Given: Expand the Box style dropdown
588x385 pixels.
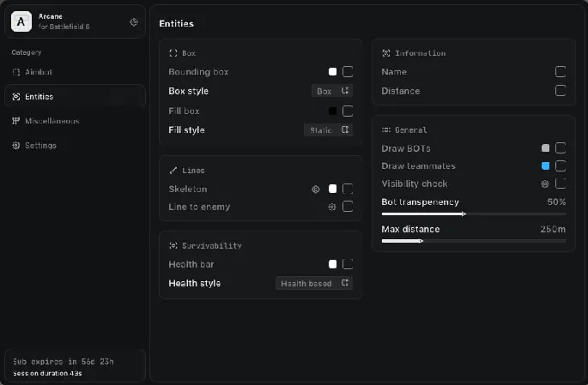Looking at the screenshot, I should 331,91.
